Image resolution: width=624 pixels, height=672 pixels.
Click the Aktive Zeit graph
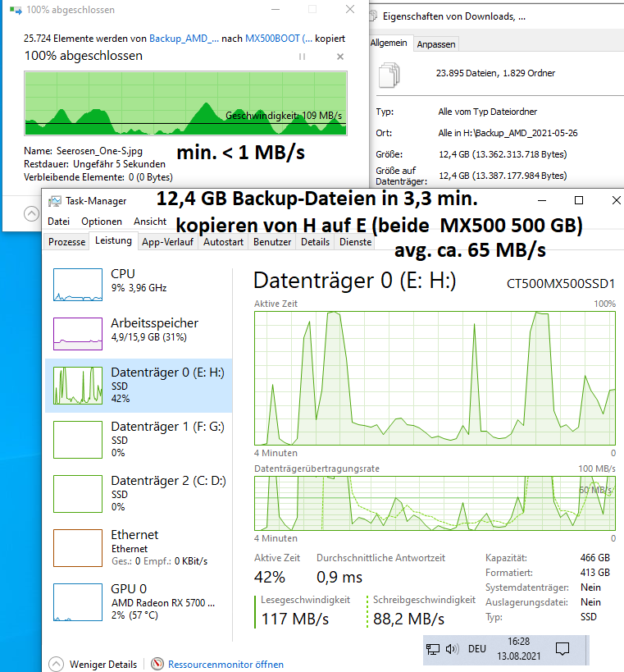[435, 378]
